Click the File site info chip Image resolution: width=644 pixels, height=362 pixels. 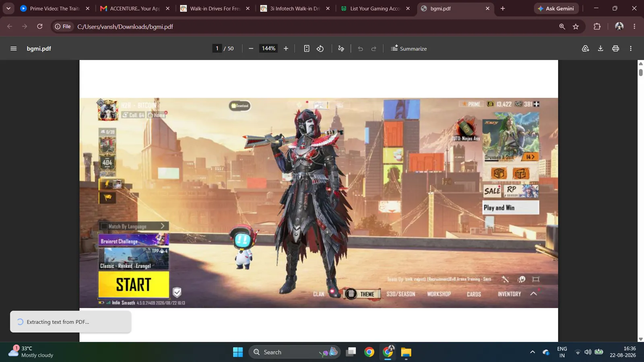pos(63,27)
